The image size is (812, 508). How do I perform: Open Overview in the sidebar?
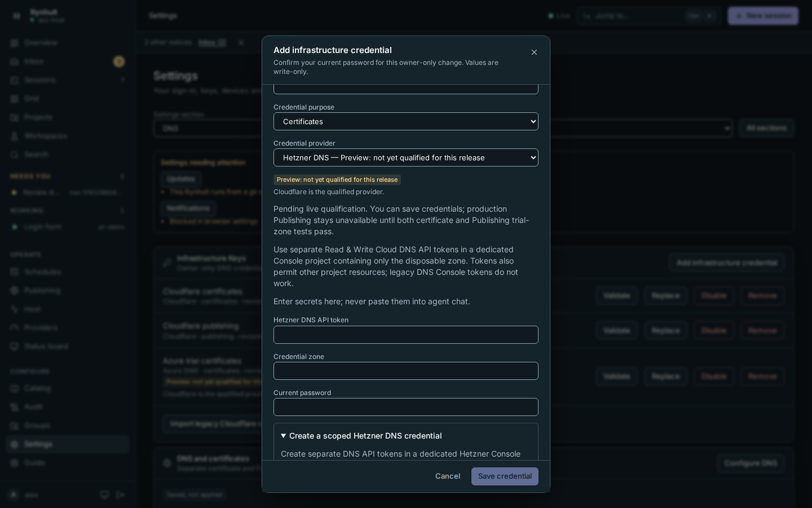coord(68,43)
